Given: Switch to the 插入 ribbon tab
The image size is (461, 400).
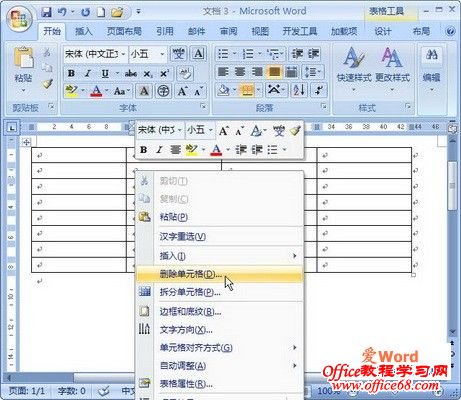Looking at the screenshot, I should click(83, 32).
